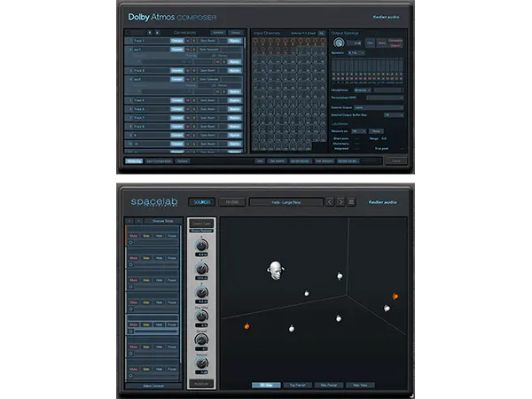The image size is (532, 399).
Task: Select the REVERB tab in Spacelab
Action: (232, 202)
